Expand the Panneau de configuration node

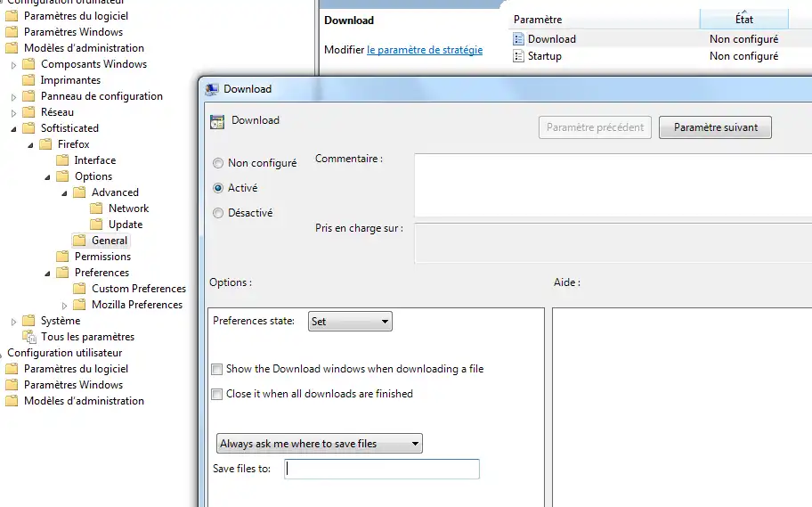14,97
